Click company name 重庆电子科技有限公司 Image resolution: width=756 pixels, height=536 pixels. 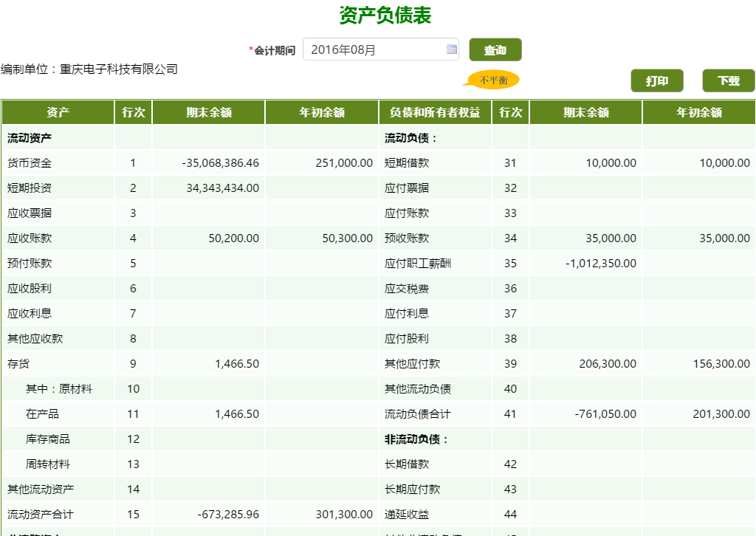click(x=119, y=69)
